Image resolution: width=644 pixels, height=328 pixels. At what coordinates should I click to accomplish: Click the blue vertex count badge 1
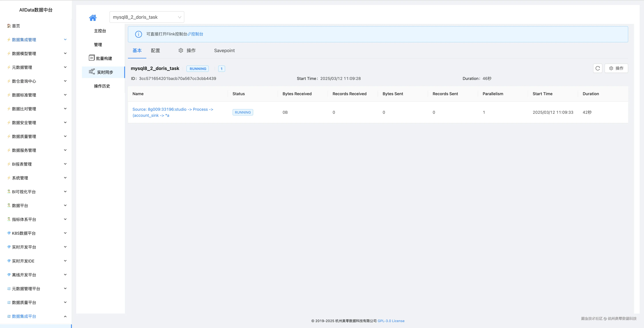pyautogui.click(x=222, y=69)
